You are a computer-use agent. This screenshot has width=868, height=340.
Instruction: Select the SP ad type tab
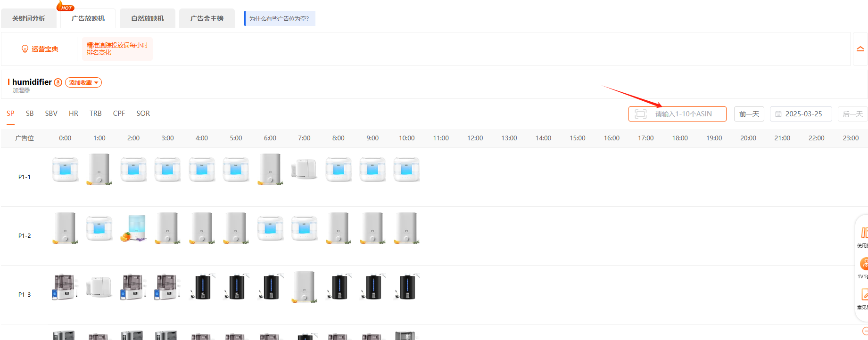[10, 113]
